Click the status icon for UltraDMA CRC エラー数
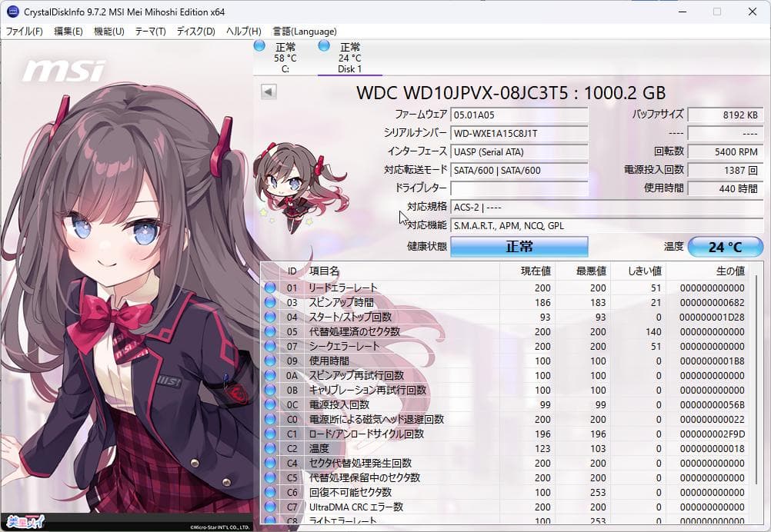The height and width of the screenshot is (532, 771). [271, 507]
